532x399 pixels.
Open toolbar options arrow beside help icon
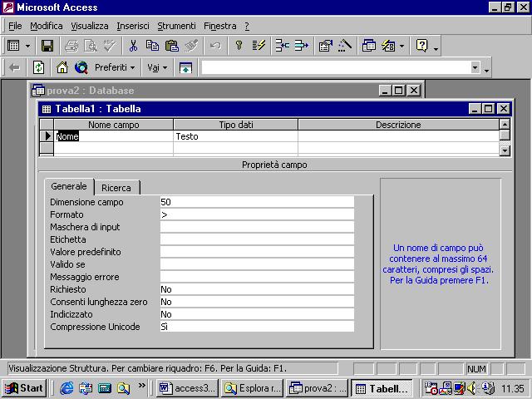(x=436, y=47)
